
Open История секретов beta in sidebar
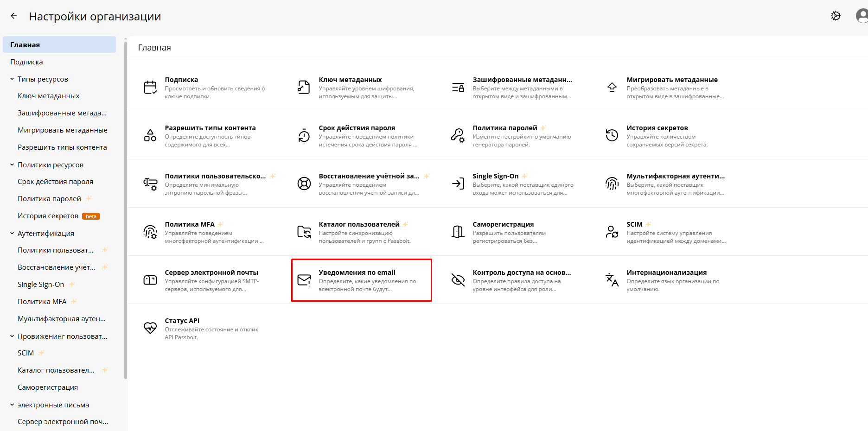coord(59,216)
